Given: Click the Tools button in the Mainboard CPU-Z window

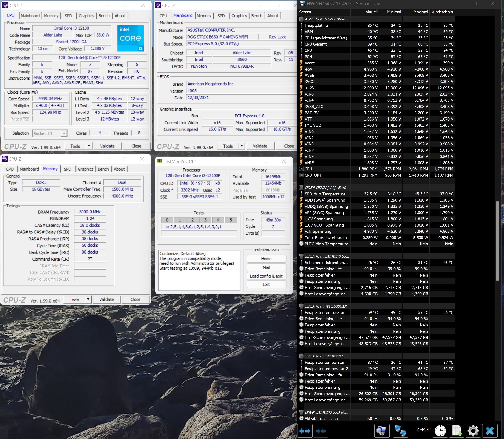Looking at the screenshot, I should pos(228,146).
